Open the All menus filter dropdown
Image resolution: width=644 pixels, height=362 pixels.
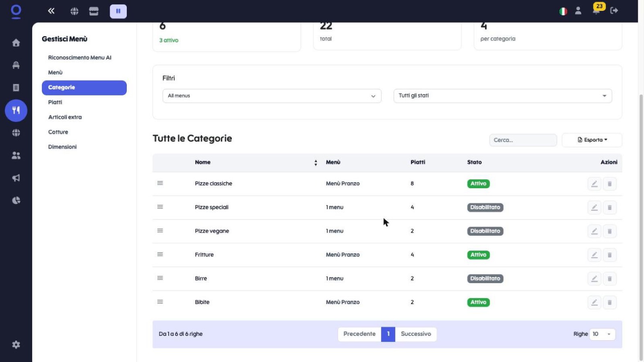click(x=272, y=96)
